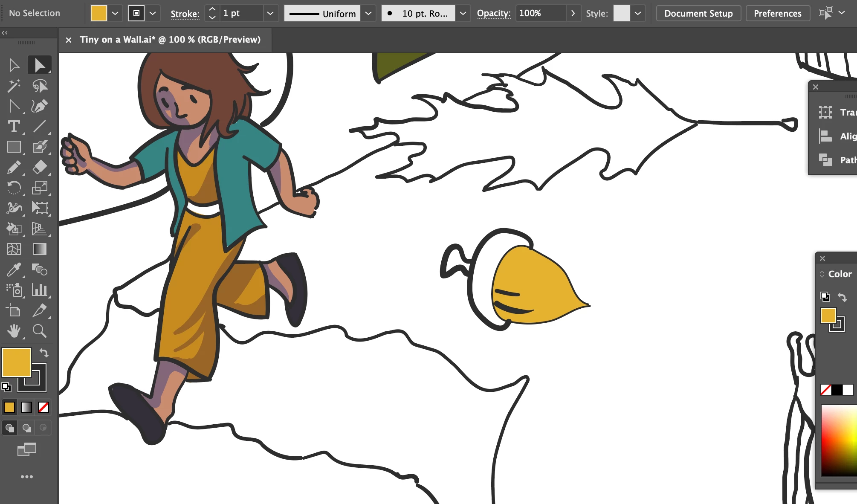Open the fill color dropdown arrow
857x504 pixels.
pos(115,13)
